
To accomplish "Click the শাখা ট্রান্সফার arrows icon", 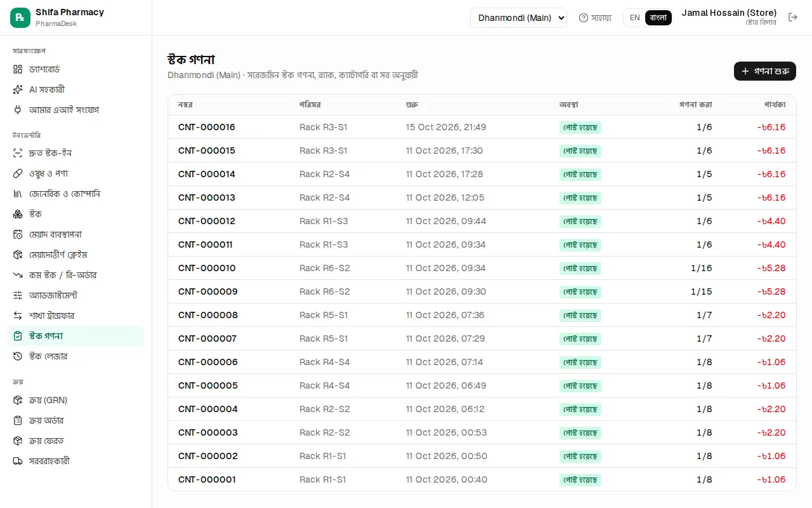I will [x=18, y=316].
